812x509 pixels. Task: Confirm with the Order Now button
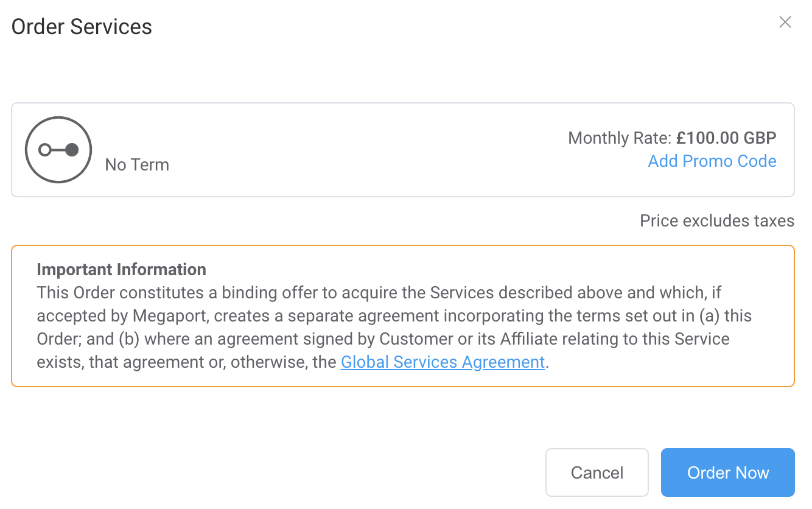pyautogui.click(x=728, y=473)
